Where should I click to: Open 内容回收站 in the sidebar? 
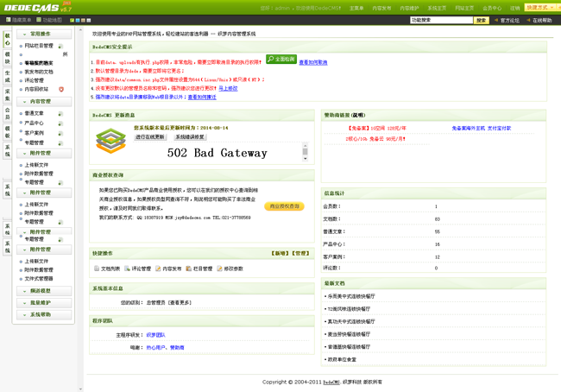[x=36, y=89]
